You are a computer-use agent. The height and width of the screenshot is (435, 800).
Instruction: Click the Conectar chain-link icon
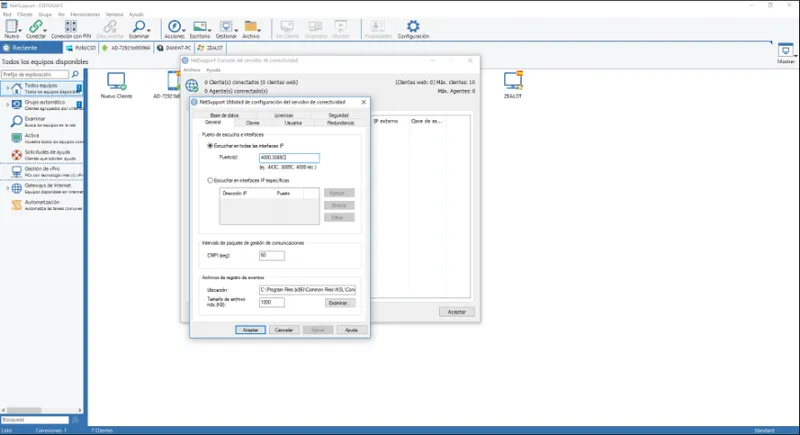tap(35, 26)
